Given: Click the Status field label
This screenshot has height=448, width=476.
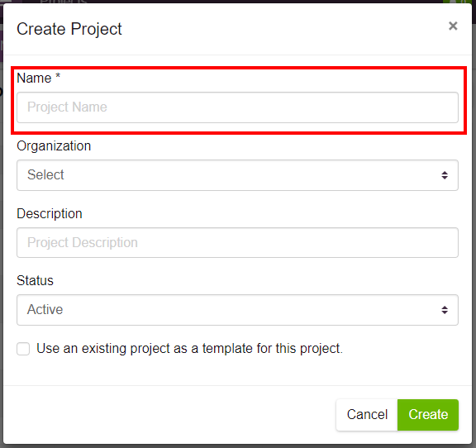Looking at the screenshot, I should pyautogui.click(x=35, y=280).
